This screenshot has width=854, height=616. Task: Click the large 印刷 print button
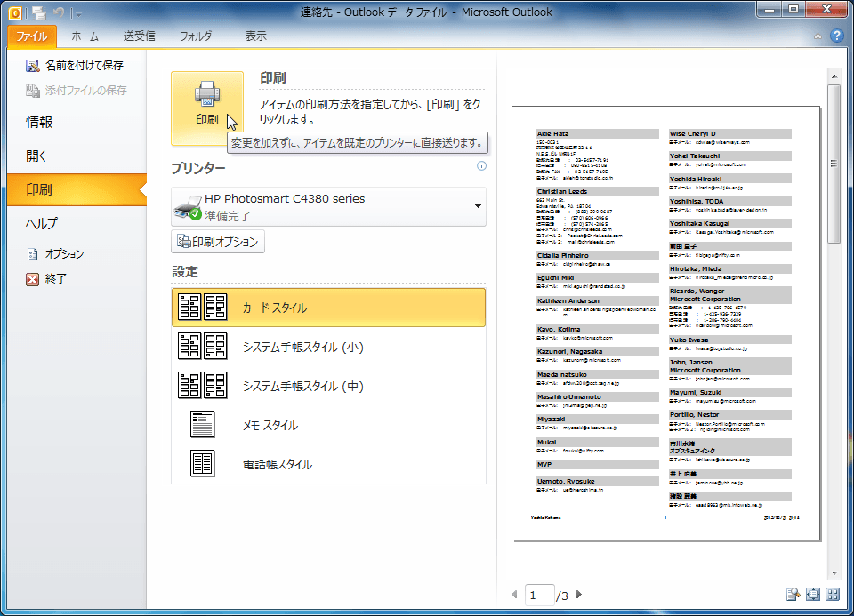coord(207,108)
